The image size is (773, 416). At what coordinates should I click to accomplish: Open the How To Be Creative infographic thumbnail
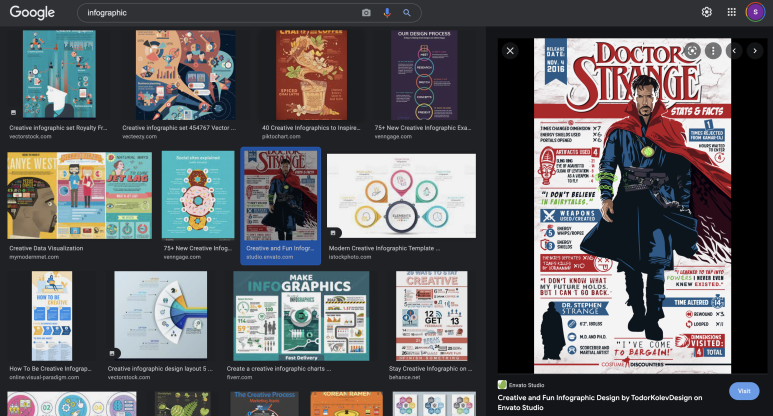point(52,316)
